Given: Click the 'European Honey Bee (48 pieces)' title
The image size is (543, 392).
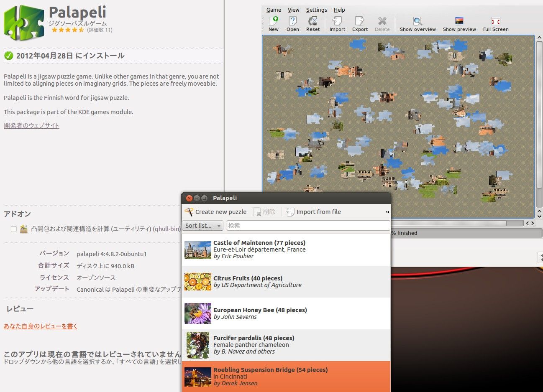Looking at the screenshot, I should [x=260, y=310].
